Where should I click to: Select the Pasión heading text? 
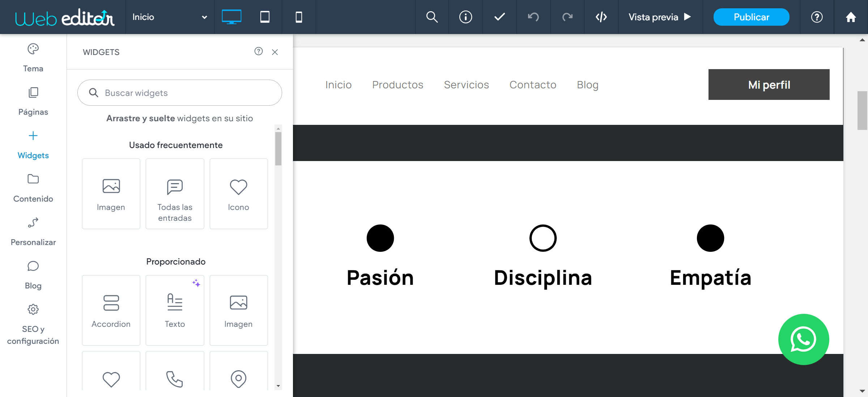(380, 278)
